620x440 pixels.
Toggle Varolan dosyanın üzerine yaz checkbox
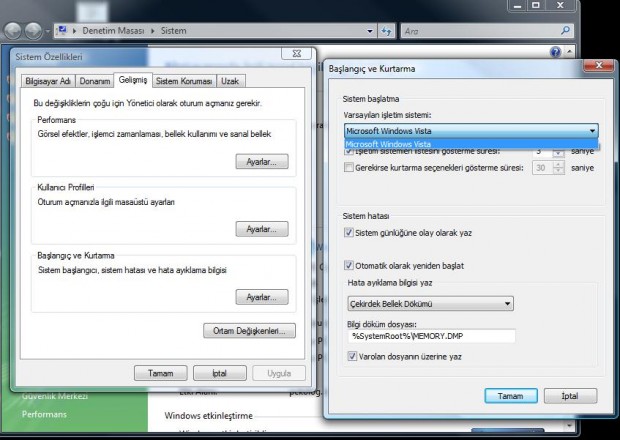pyautogui.click(x=352, y=356)
